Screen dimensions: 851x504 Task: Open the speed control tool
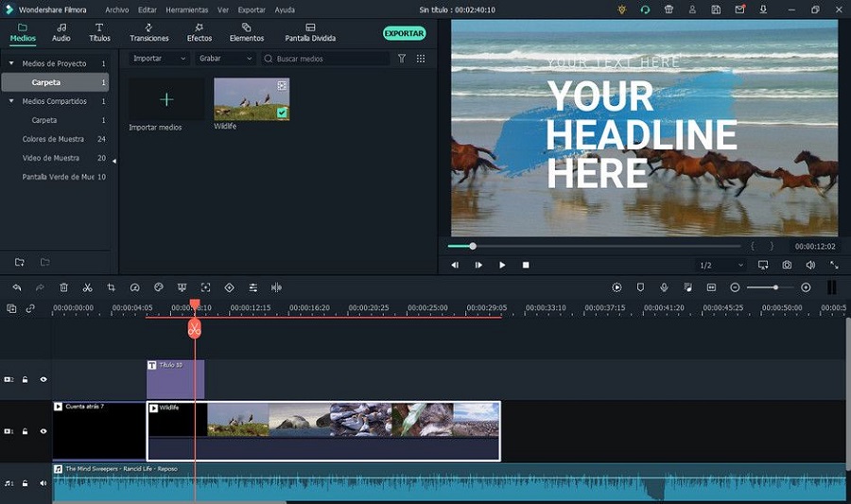click(x=134, y=287)
